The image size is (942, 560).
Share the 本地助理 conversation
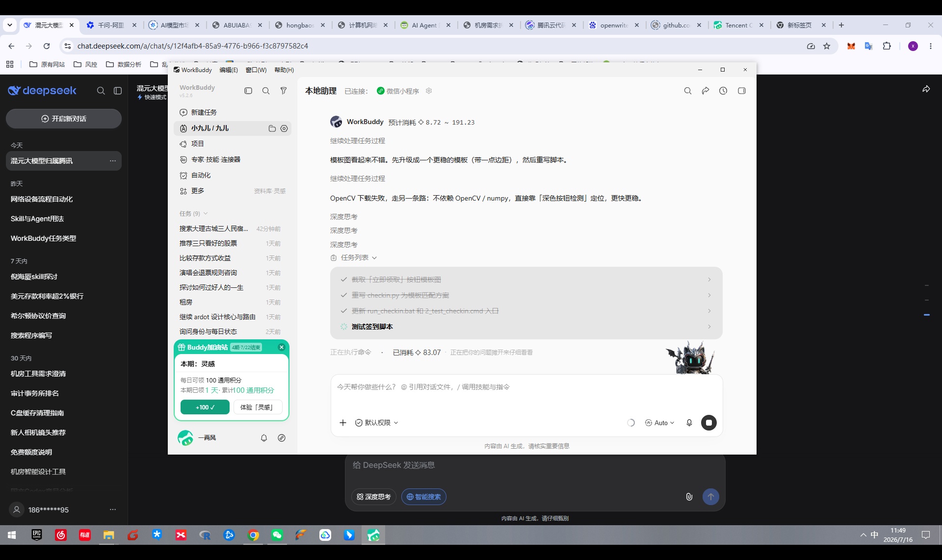pyautogui.click(x=706, y=91)
